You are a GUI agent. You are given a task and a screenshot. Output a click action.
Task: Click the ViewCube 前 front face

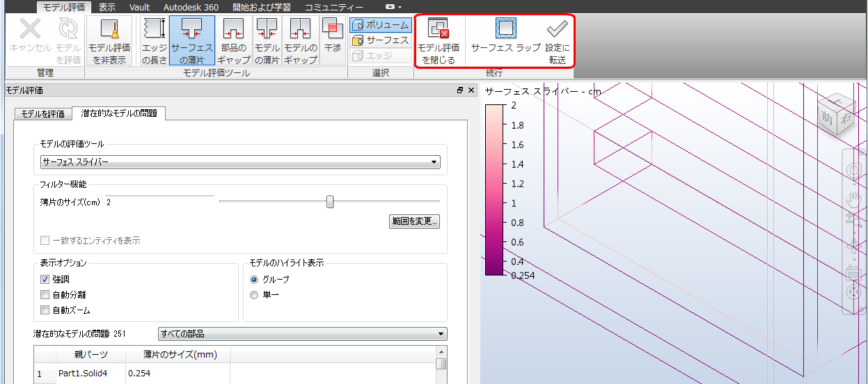click(x=827, y=117)
